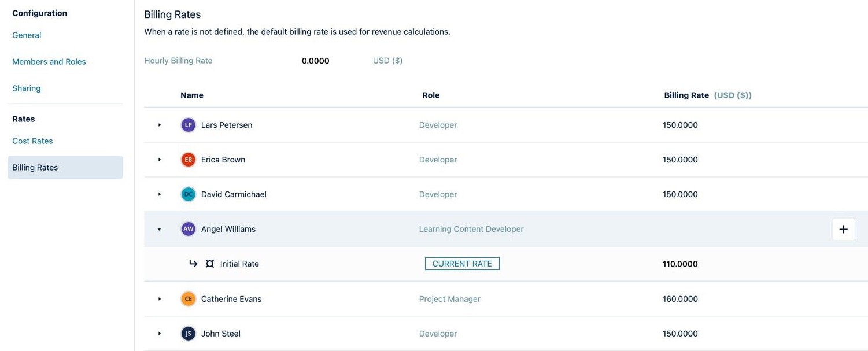The width and height of the screenshot is (868, 351).
Task: Collapse Angel Williams' rate details
Action: [158, 228]
